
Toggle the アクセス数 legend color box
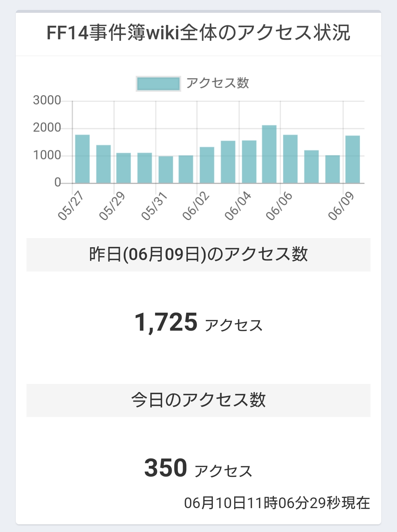click(158, 84)
